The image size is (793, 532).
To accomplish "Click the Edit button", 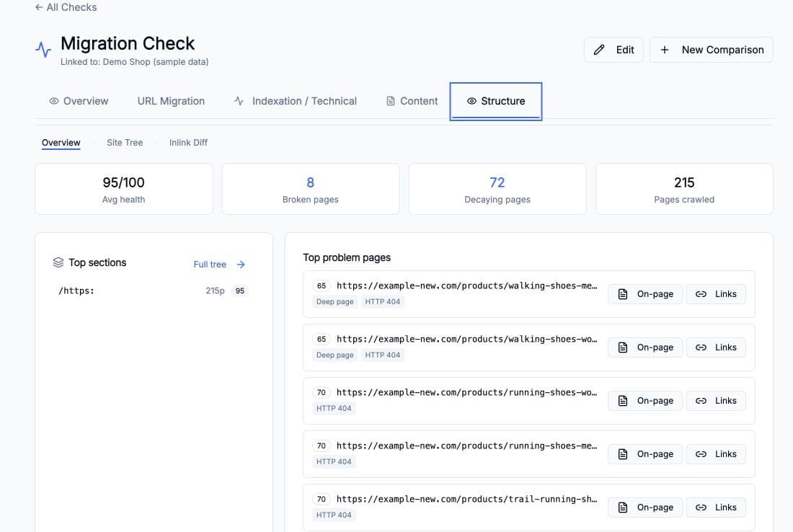I will 613,50.
